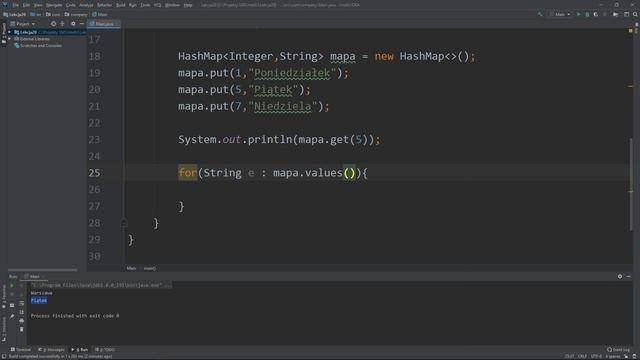Open Project panel settings gear

pos(73,24)
